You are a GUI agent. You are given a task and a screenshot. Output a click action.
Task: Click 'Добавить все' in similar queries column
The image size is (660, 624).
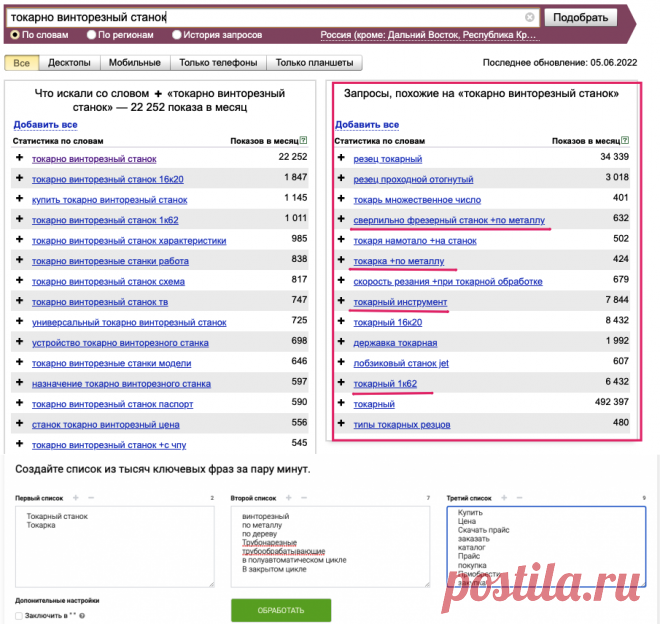[x=367, y=125]
